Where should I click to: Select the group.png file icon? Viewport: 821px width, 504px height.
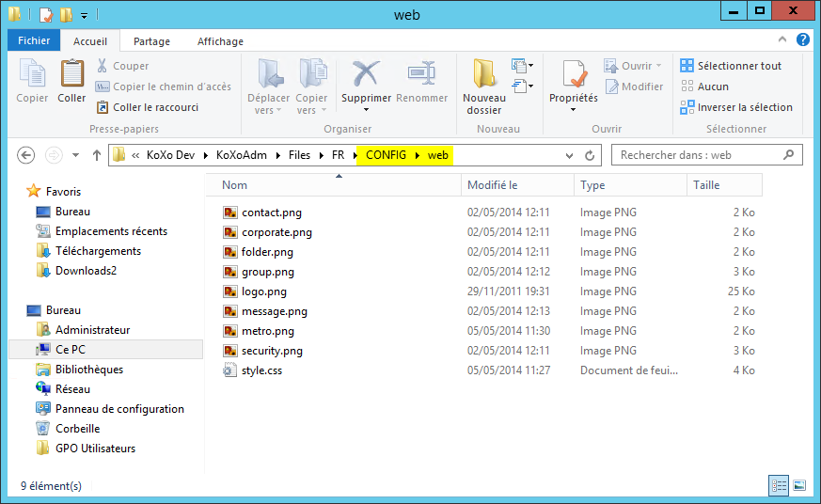pyautogui.click(x=229, y=272)
